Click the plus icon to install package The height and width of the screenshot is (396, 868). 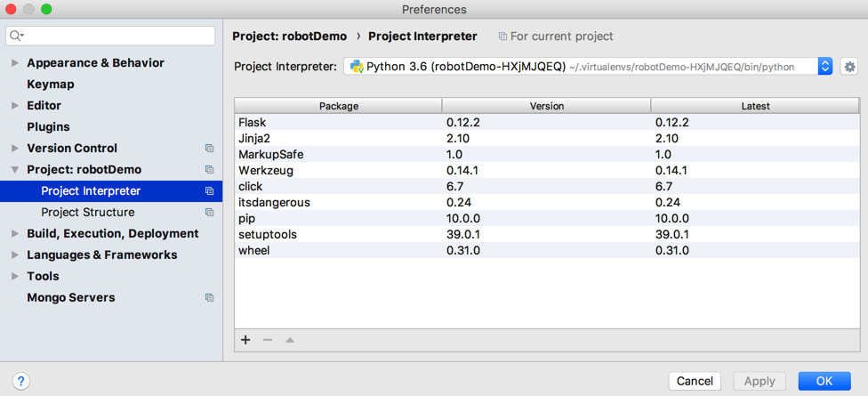245,340
